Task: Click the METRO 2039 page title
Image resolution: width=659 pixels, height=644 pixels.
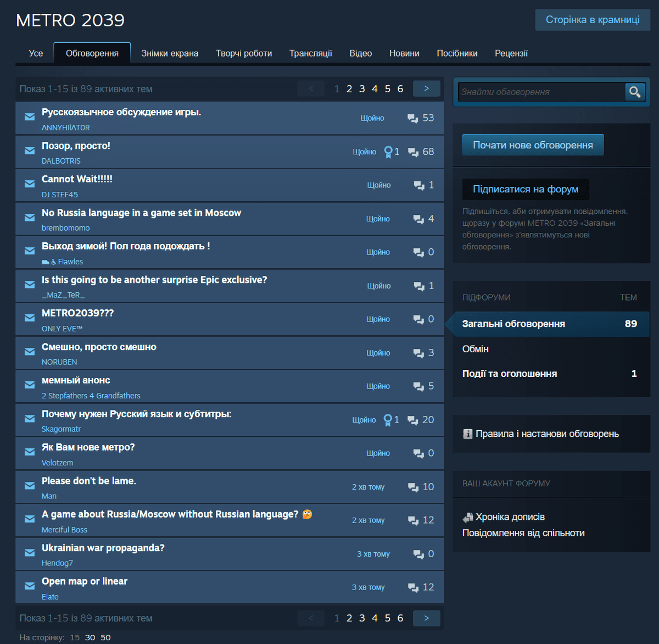Action: click(x=70, y=20)
